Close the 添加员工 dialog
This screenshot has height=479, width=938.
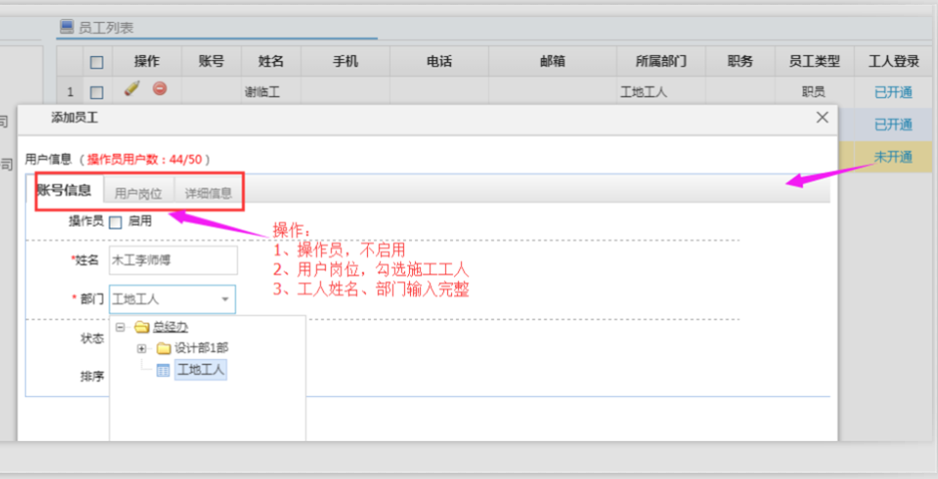[822, 118]
